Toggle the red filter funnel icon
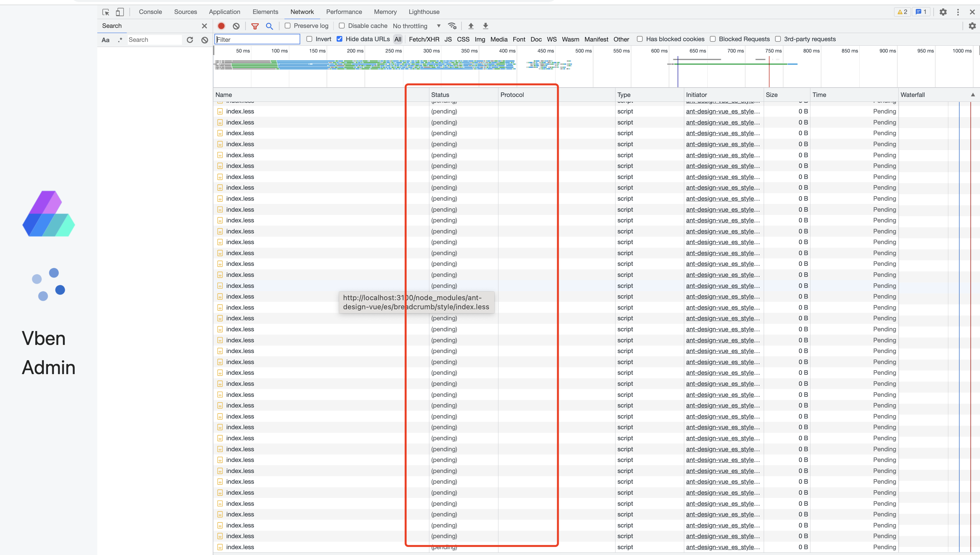The image size is (980, 555). [x=255, y=26]
